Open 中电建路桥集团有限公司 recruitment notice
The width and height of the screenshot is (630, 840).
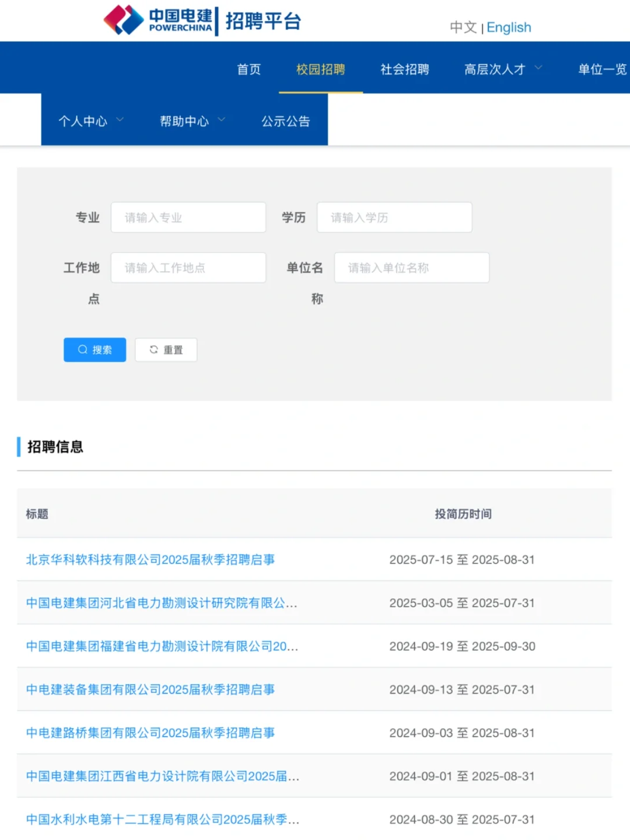(x=150, y=733)
